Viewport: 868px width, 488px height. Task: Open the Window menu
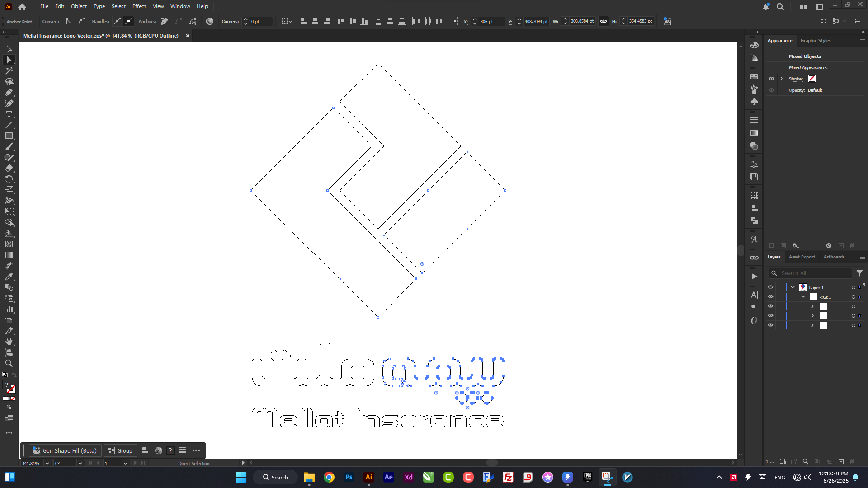pyautogui.click(x=180, y=6)
